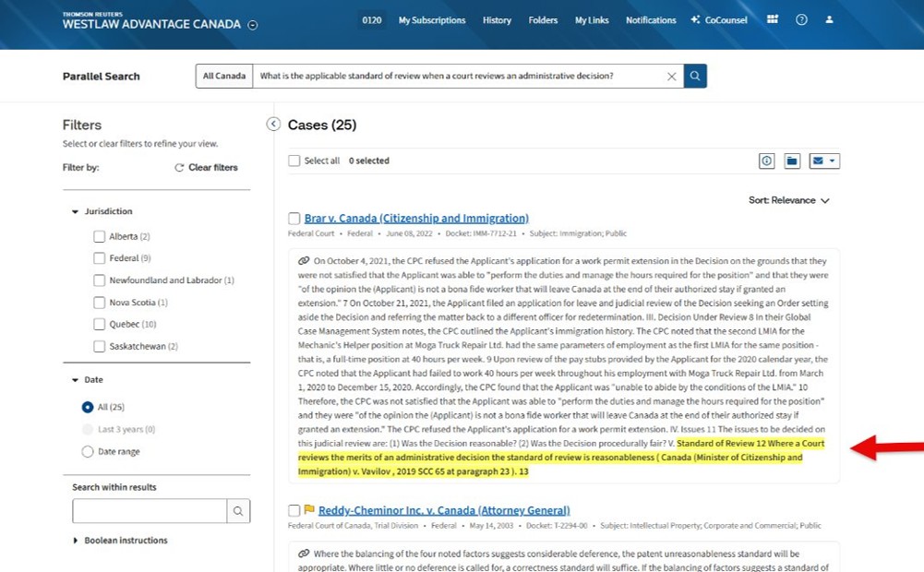Change the All Canada jurisdiction selector
Screen dimensions: 924x572
224,76
